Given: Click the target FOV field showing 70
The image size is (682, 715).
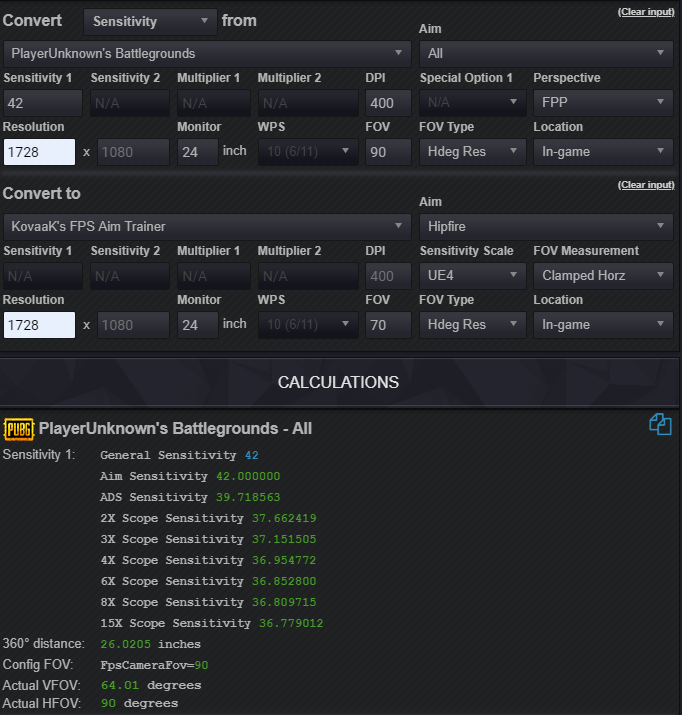Looking at the screenshot, I should point(388,325).
